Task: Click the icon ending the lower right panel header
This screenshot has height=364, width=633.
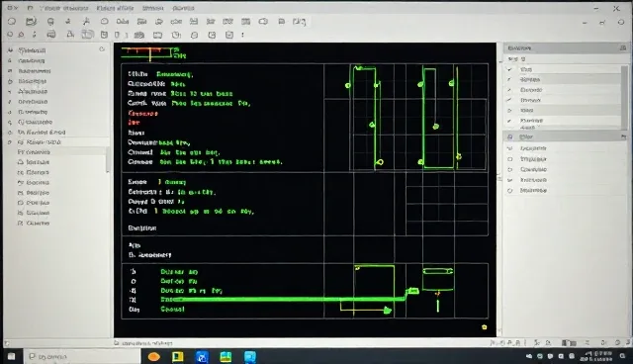Action: click(x=623, y=137)
